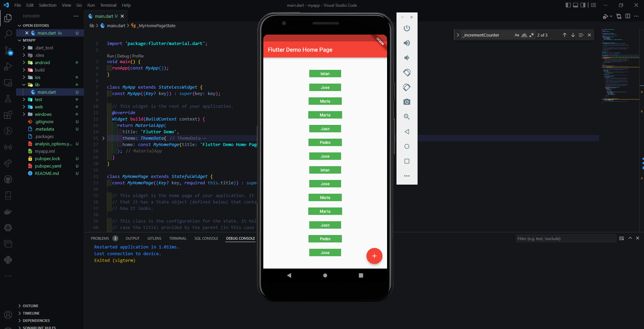This screenshot has width=644, height=329.
Task: Toggle Find in Selection option
Action: click(581, 35)
